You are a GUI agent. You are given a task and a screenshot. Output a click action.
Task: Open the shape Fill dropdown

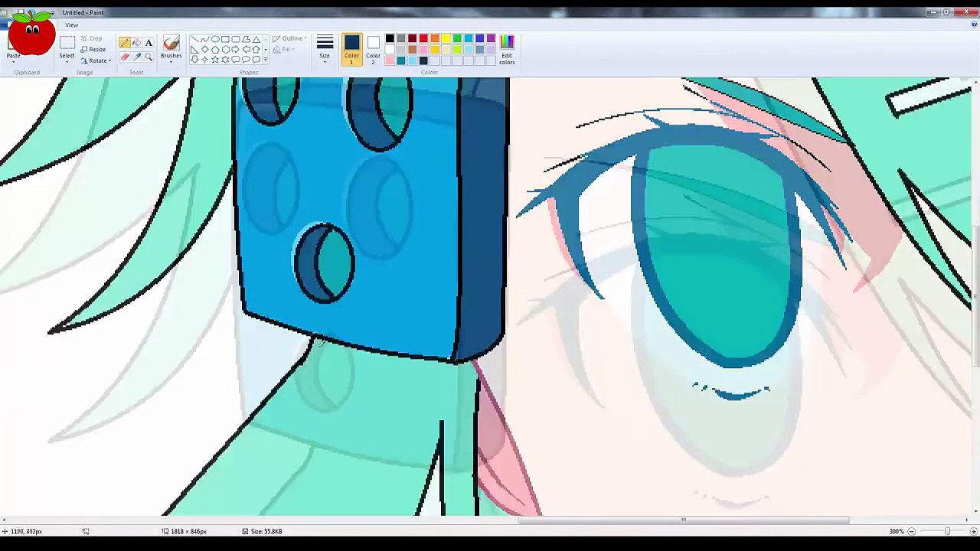[283, 50]
